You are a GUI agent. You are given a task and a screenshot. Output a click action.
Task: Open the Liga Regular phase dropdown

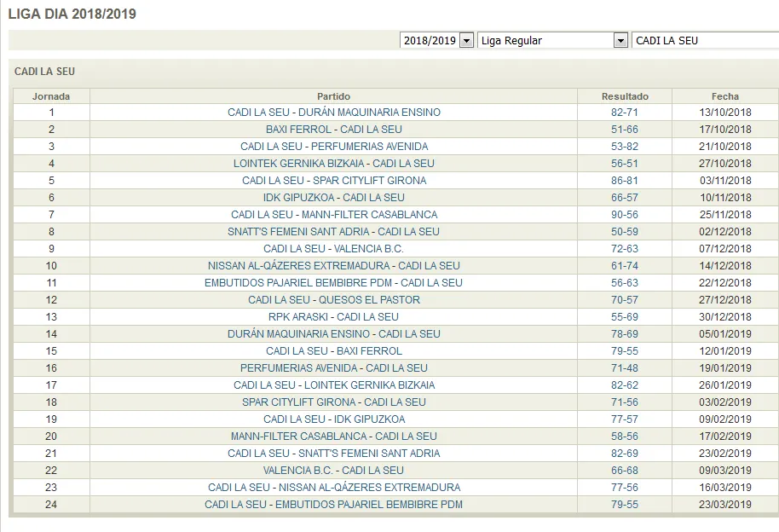click(552, 40)
